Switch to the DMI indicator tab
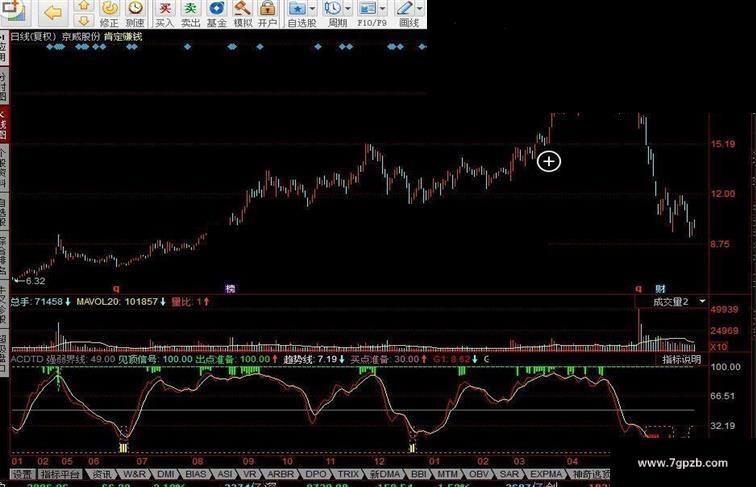Screen dimensions: 756x487 point(166,474)
